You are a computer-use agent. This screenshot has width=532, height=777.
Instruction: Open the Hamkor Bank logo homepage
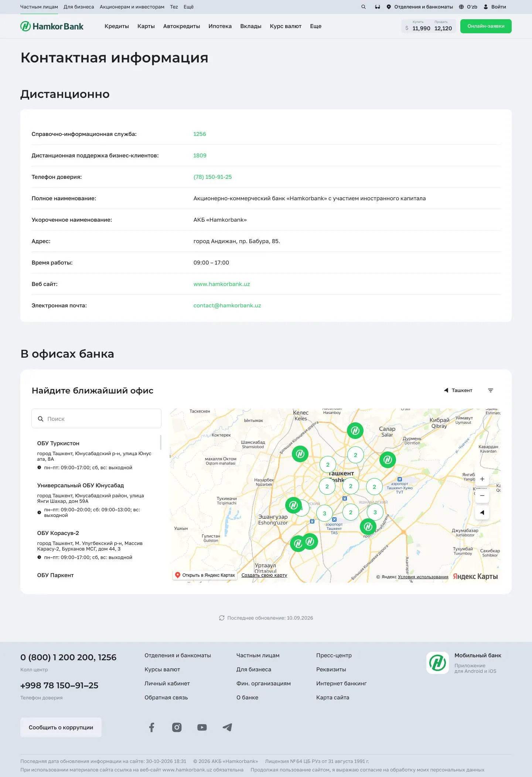click(x=52, y=26)
